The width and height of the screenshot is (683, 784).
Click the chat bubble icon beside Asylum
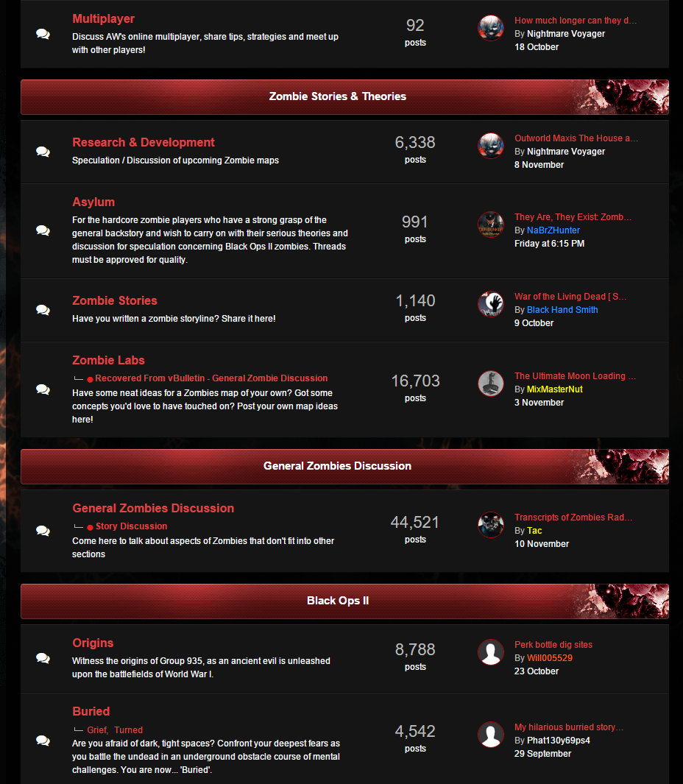(43, 230)
